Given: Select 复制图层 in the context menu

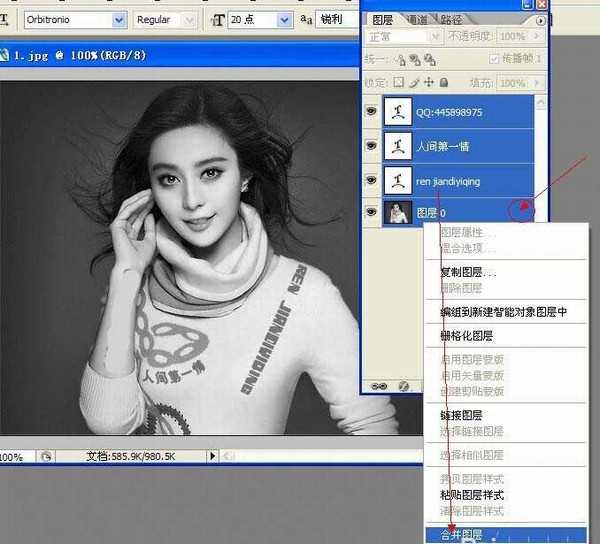Looking at the screenshot, I should tap(468, 272).
